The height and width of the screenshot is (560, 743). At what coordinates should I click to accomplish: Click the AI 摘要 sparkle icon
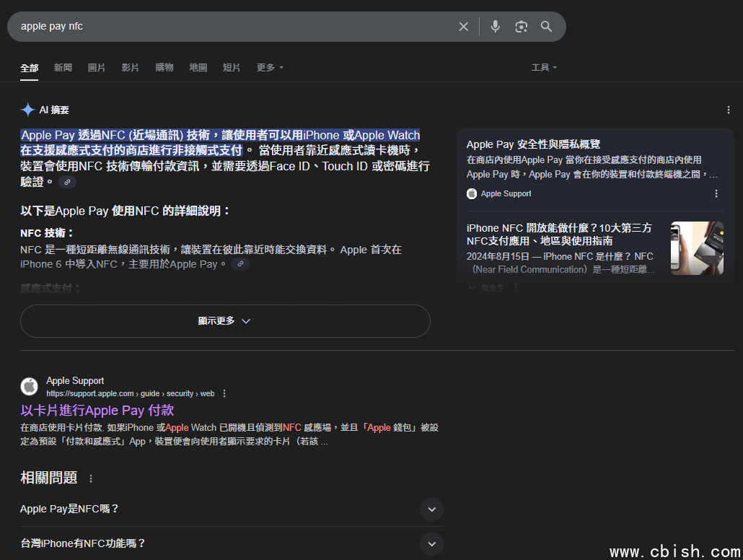point(28,110)
